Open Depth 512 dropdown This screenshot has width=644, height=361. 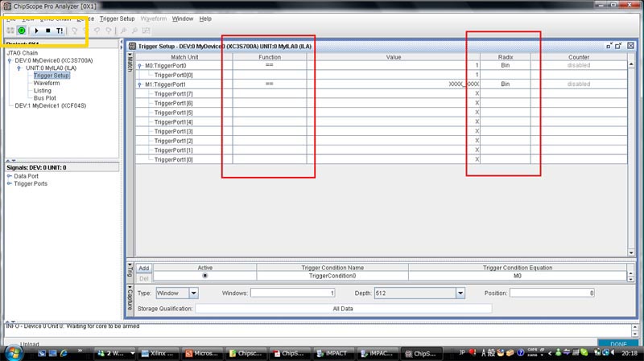pos(460,293)
